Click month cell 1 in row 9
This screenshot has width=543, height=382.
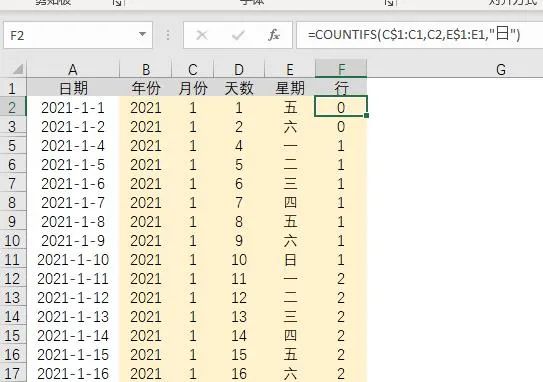point(193,222)
